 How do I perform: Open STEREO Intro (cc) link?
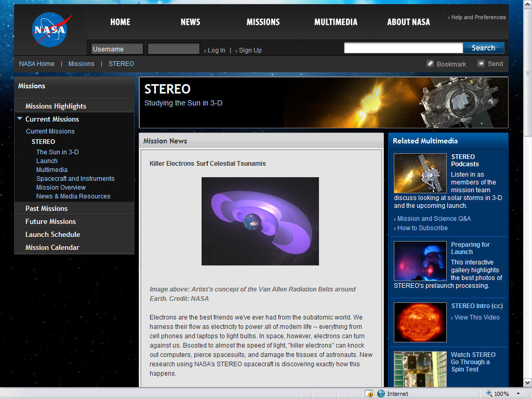pos(477,305)
